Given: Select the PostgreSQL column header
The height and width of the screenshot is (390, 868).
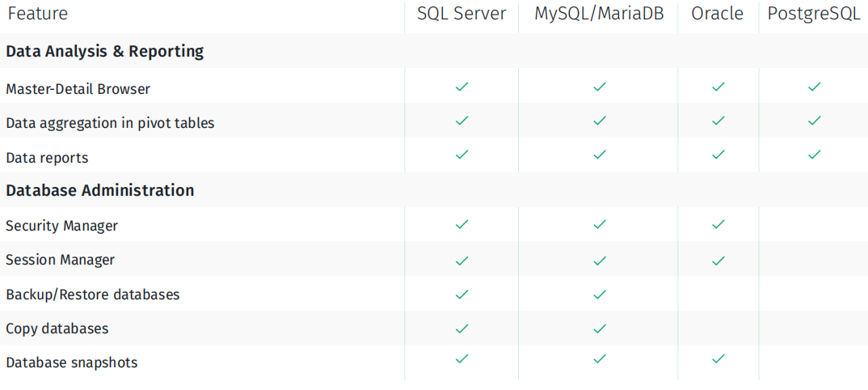Looking at the screenshot, I should point(814,15).
